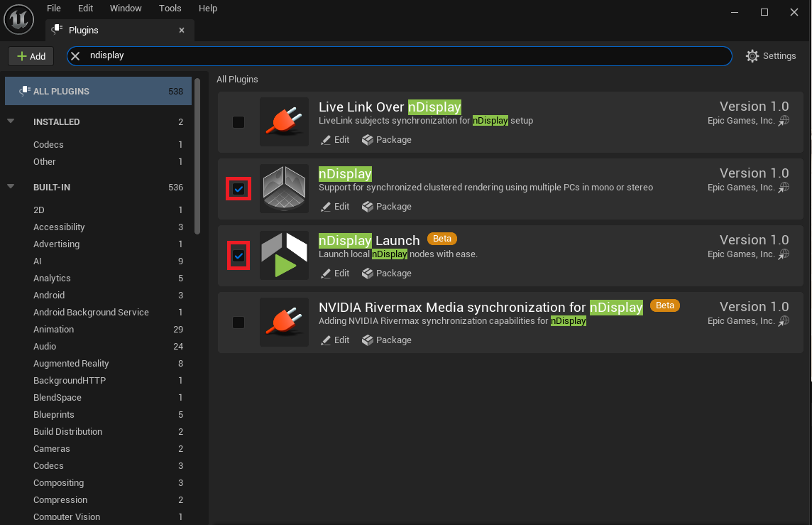Image resolution: width=812 pixels, height=525 pixels.
Task: Collapse the BUILT-IN category arrow
Action: (11, 187)
